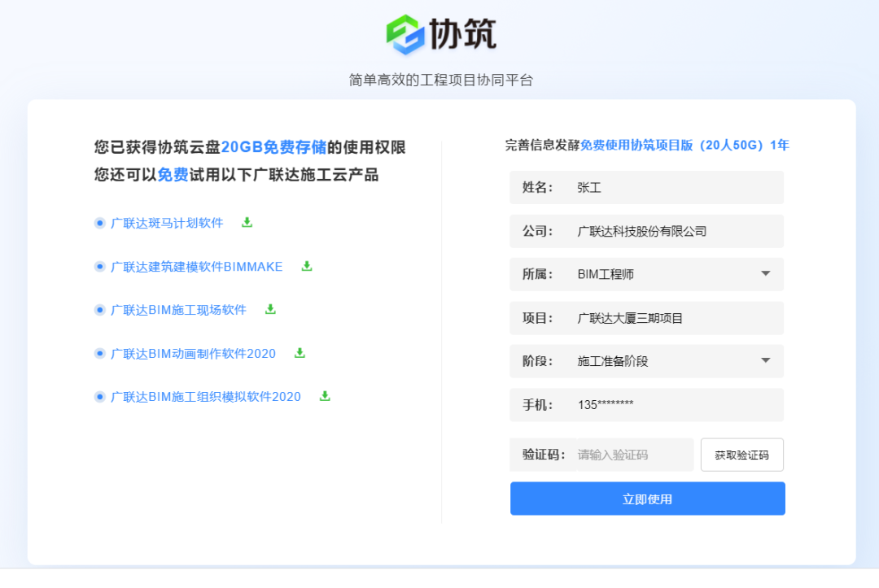Select the bullet beside 广联达BIM施工组织模拟软件2020

100,397
